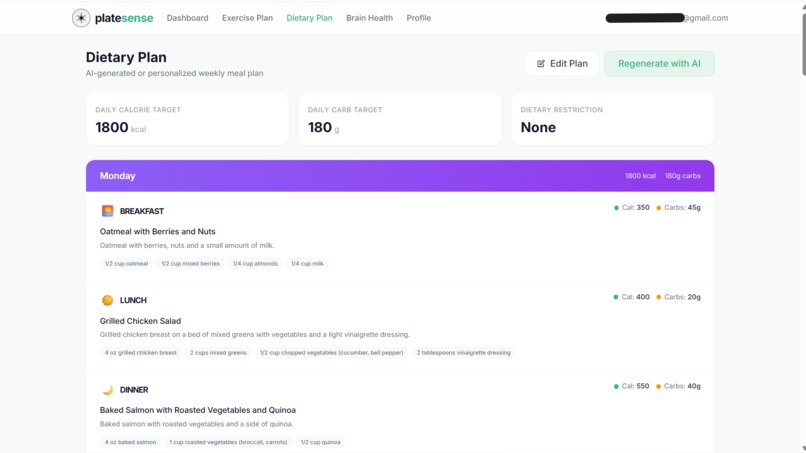
Task: Click the Monday day header
Action: click(x=400, y=176)
